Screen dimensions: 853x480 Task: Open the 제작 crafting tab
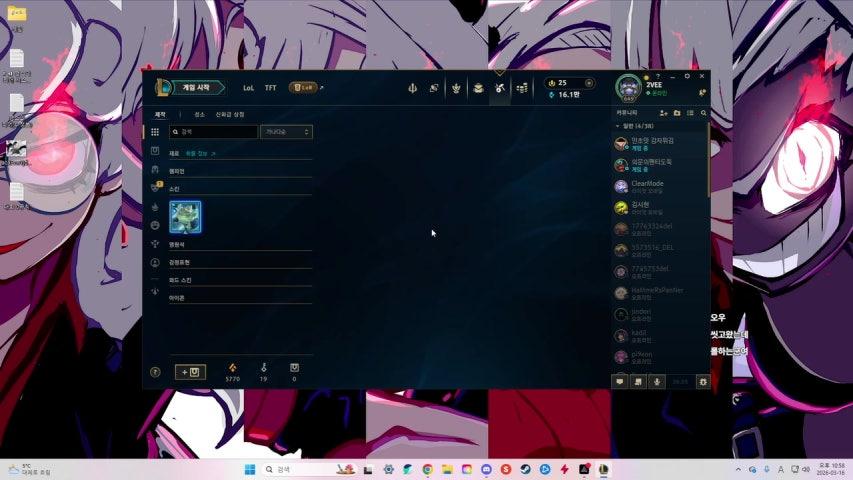click(x=160, y=114)
